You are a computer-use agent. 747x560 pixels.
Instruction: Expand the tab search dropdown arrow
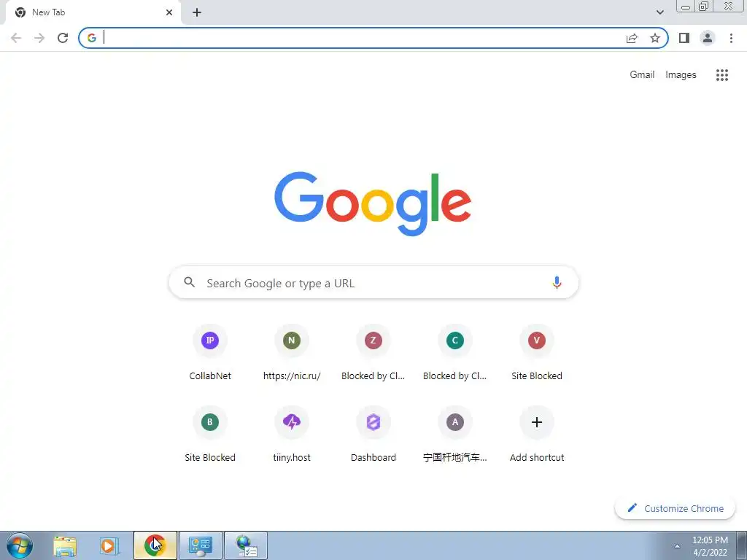coord(659,12)
